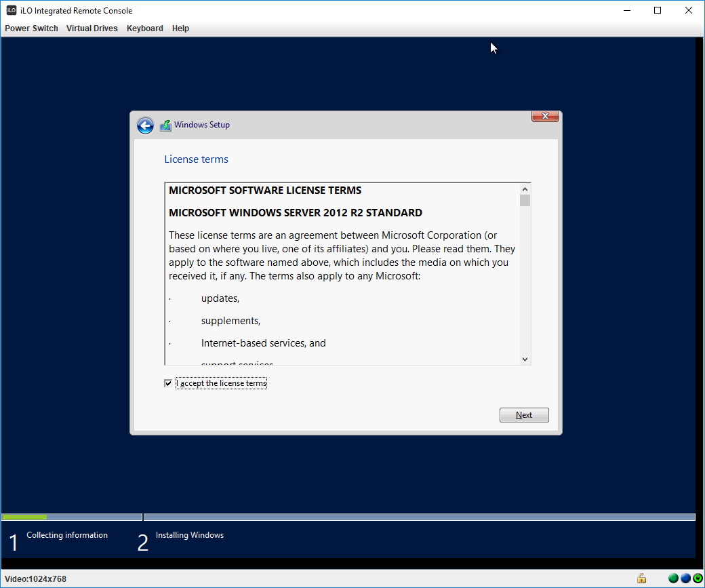Click the blue UID indicator orb
Viewport: 705px width, 588px height.
[685, 578]
